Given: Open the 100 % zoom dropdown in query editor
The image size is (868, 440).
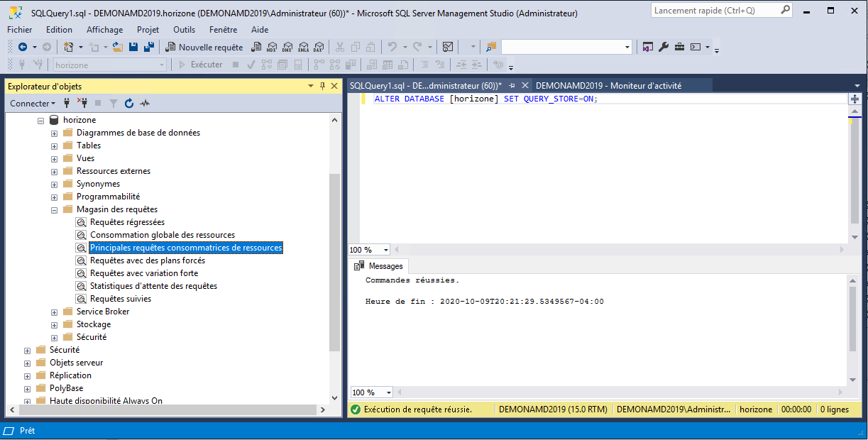Looking at the screenshot, I should 386,250.
